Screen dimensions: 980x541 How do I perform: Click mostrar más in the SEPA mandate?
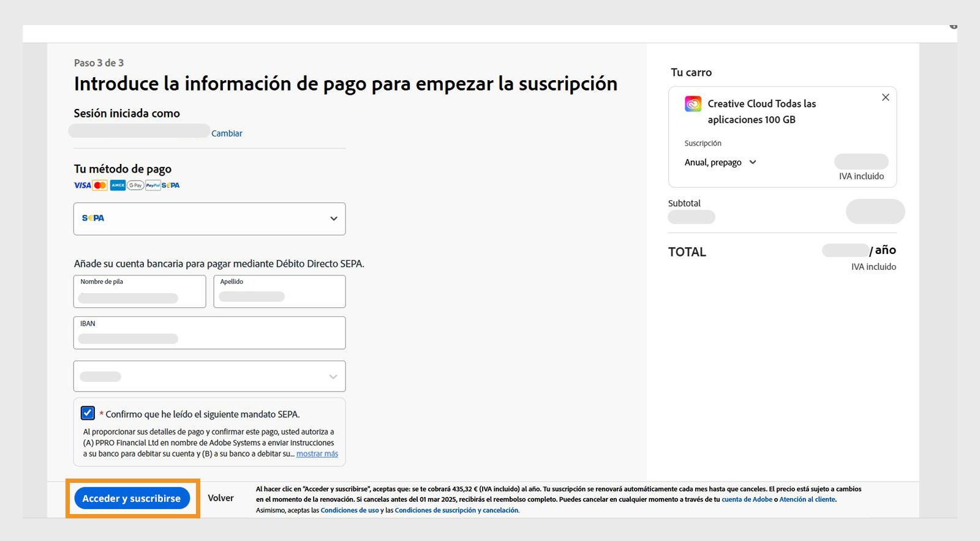point(317,453)
